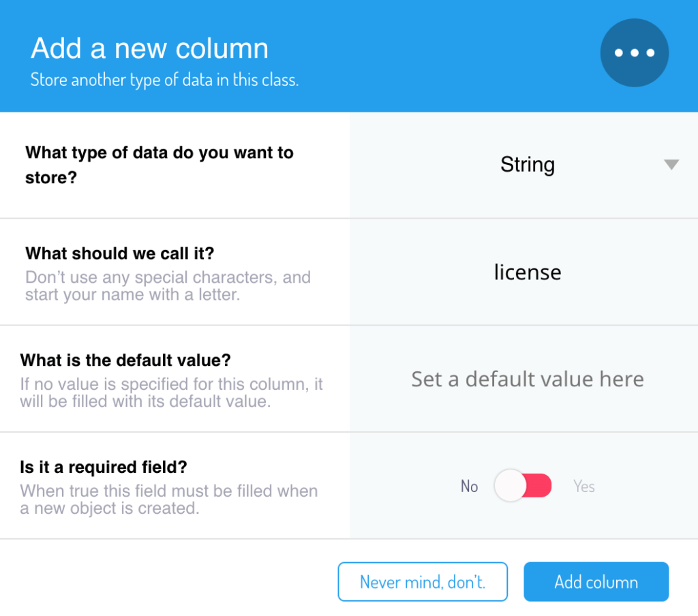Open the String data type dropdown

pyautogui.click(x=524, y=165)
